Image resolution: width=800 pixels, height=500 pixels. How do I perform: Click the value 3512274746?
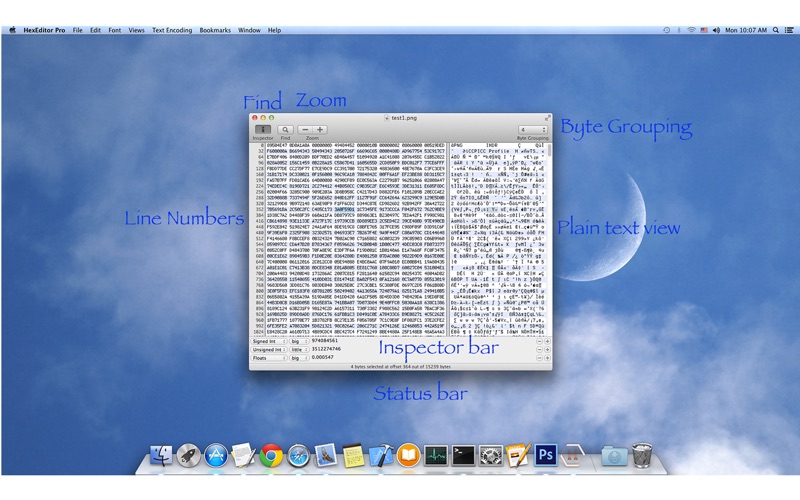pyautogui.click(x=326, y=349)
